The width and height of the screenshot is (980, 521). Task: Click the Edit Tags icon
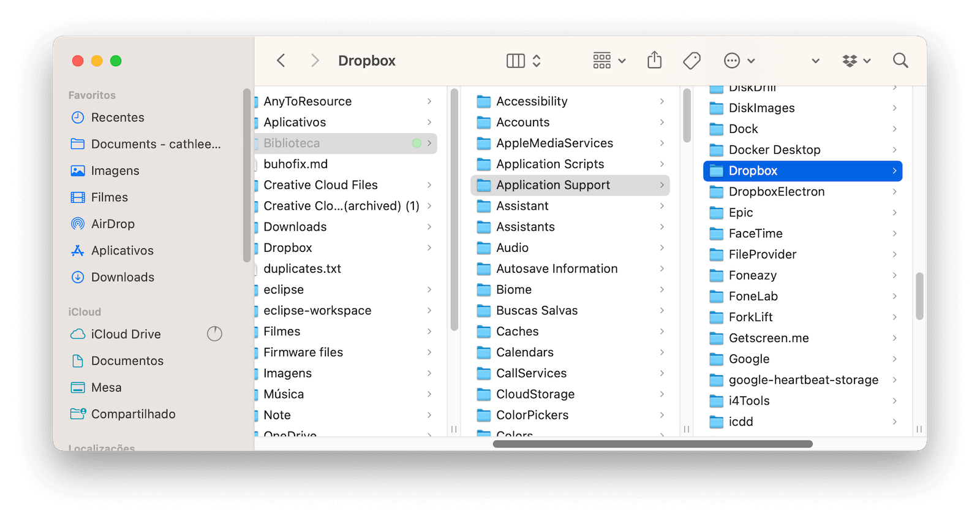click(x=692, y=61)
